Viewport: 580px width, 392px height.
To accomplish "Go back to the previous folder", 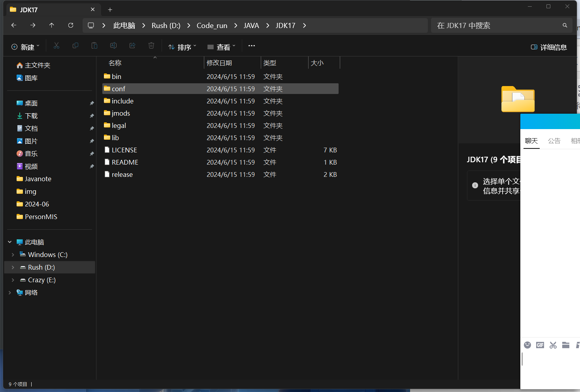I will [14, 25].
